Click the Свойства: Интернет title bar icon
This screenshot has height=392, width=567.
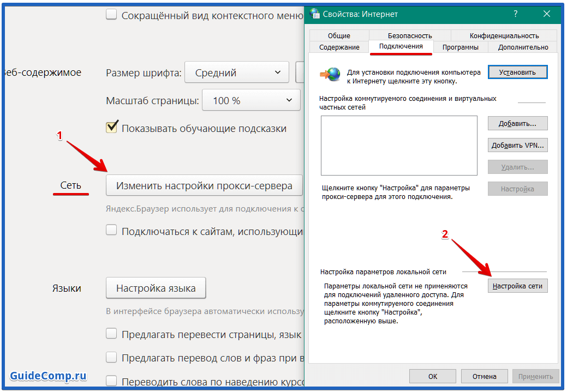pyautogui.click(x=315, y=14)
